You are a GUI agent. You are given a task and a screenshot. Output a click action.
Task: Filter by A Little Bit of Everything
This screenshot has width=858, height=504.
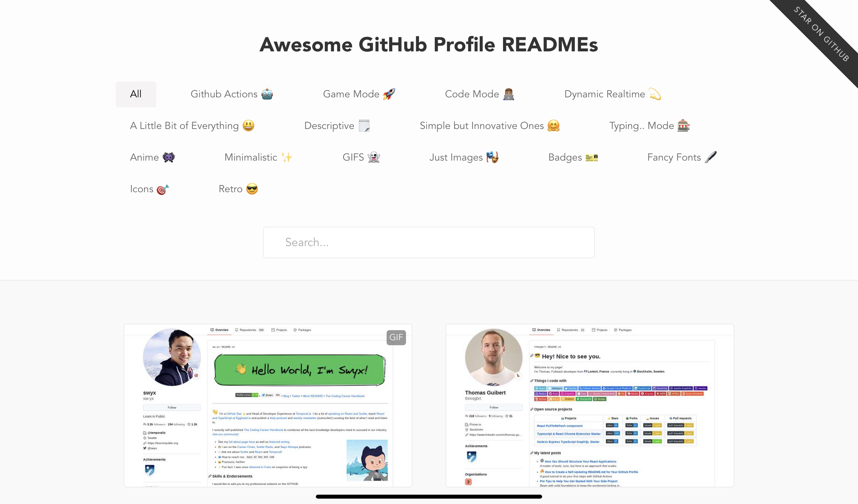pyautogui.click(x=192, y=126)
